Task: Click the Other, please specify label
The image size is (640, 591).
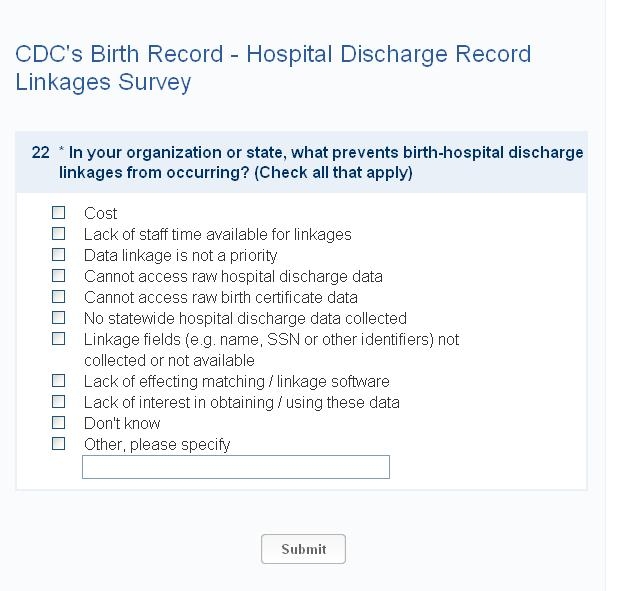Action: coord(157,444)
